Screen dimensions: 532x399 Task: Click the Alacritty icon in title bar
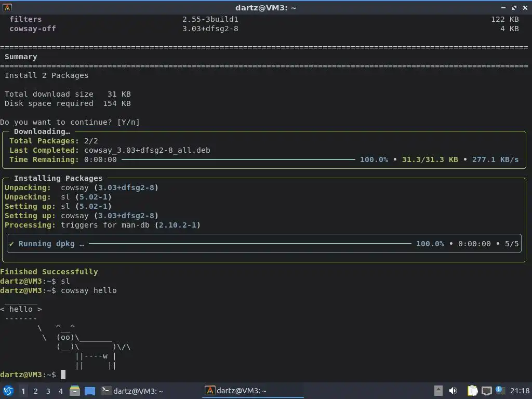[x=7, y=7]
